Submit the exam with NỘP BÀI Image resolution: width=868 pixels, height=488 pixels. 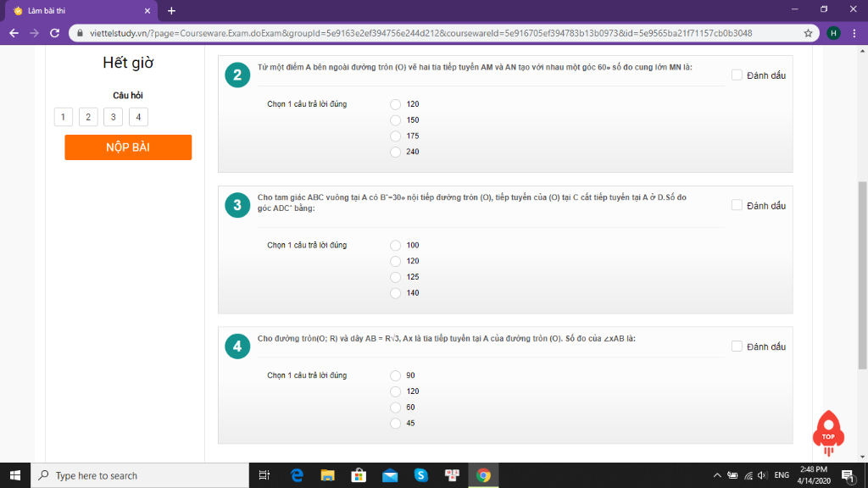click(x=128, y=147)
